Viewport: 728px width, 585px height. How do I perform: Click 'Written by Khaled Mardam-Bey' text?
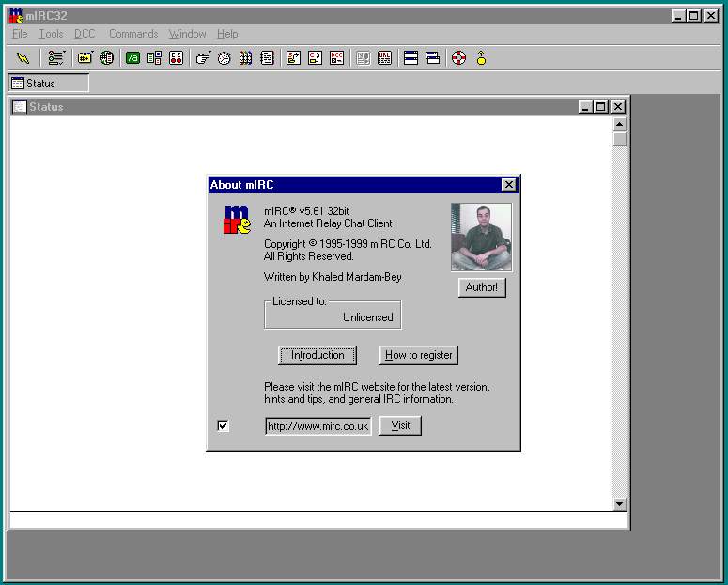(333, 277)
